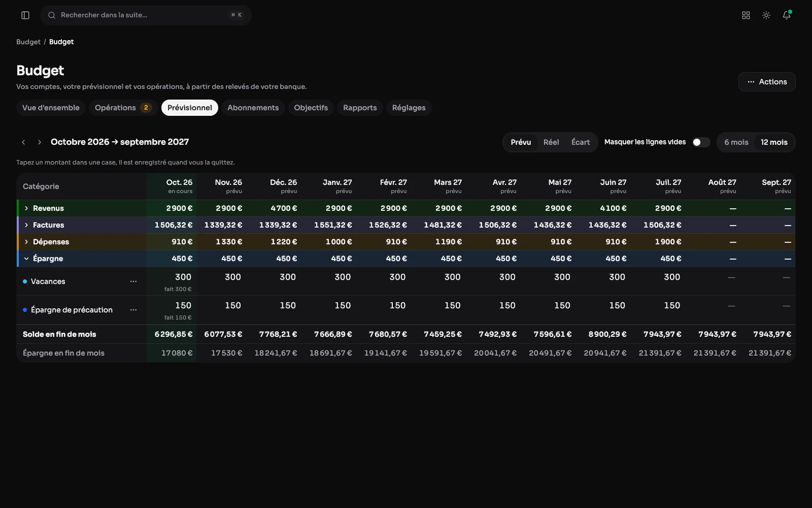Go to previous period arrow
812x508 pixels.
(x=23, y=142)
